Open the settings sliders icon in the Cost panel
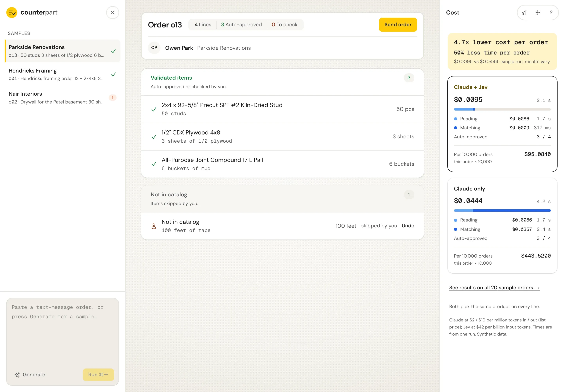Image resolution: width=565 pixels, height=392 pixels. 538,13
